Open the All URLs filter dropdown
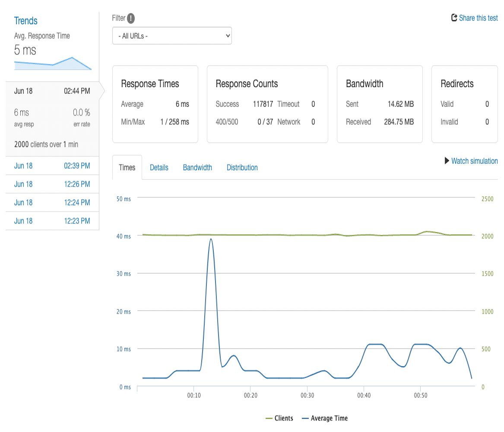 pyautogui.click(x=172, y=36)
